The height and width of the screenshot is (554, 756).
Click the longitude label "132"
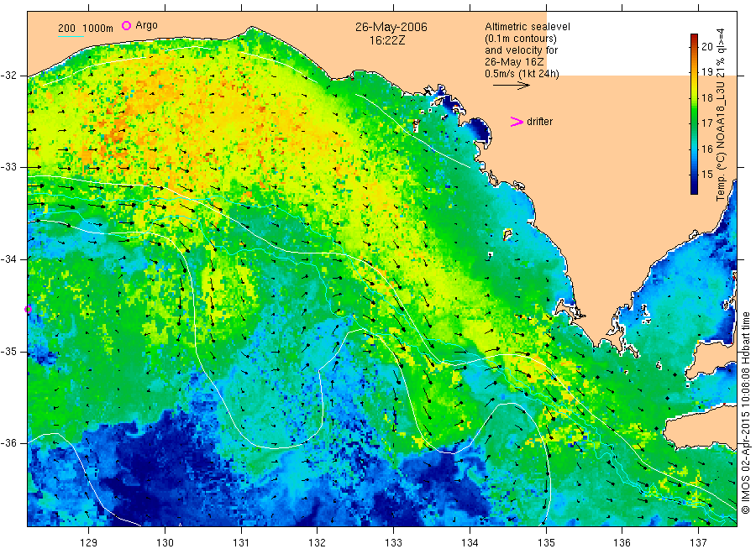coord(318,543)
